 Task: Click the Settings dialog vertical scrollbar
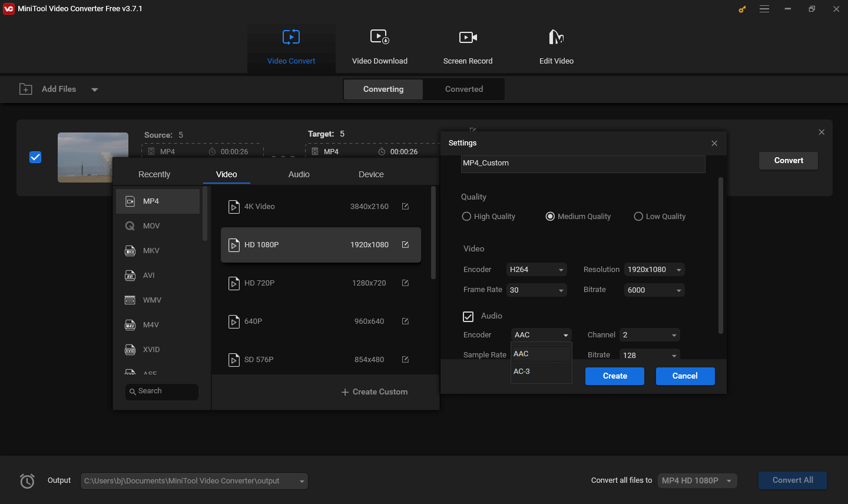pos(721,256)
